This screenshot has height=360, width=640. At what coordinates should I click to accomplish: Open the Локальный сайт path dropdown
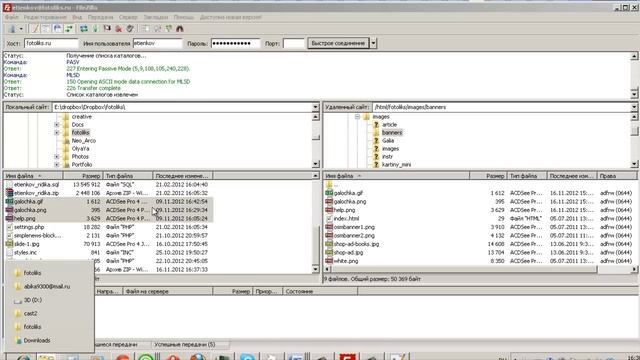pos(316,107)
